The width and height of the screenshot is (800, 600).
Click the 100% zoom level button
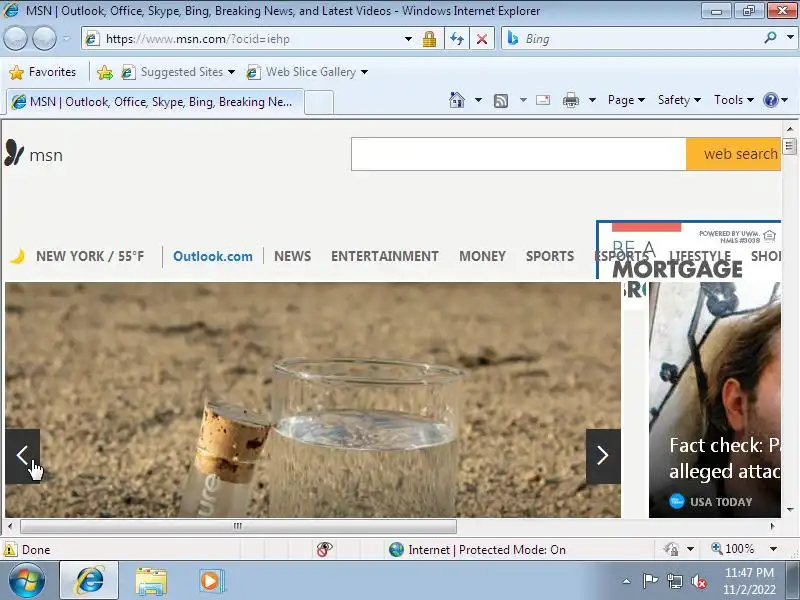tap(733, 549)
